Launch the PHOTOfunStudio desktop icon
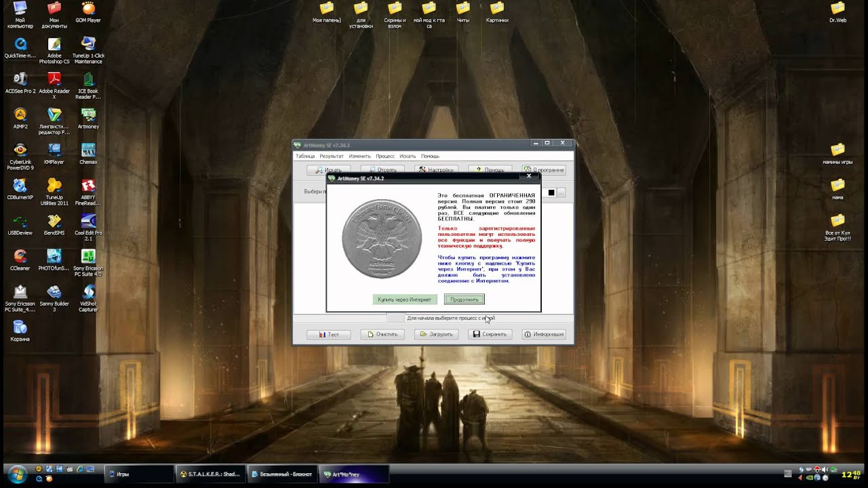Screen dimensions: 868x488 [54, 260]
